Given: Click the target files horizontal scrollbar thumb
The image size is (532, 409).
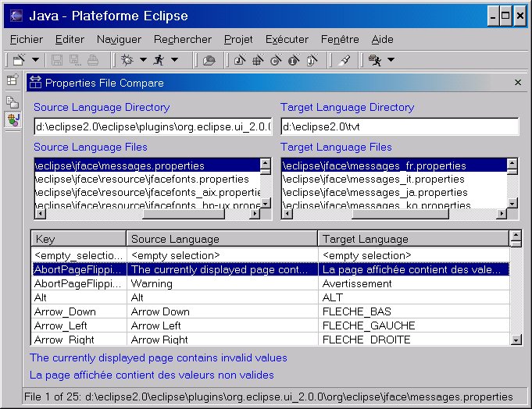Looking at the screenshot, I should (x=401, y=214).
